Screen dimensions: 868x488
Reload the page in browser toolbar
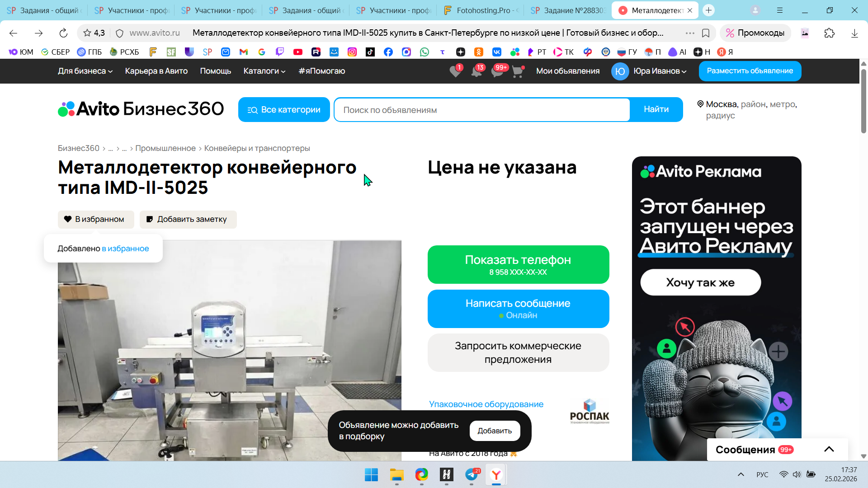[x=63, y=33]
